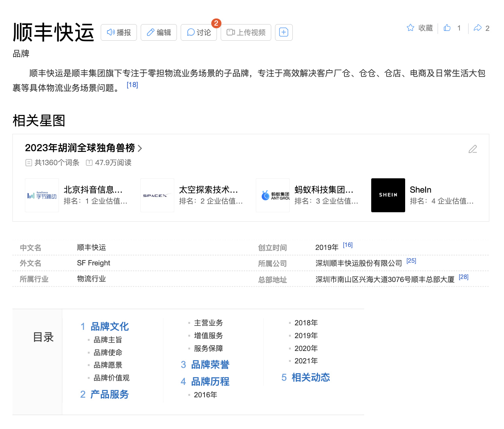This screenshot has width=504, height=429.
Task: Click the SpaceX logo thumbnail
Action: pos(157,195)
